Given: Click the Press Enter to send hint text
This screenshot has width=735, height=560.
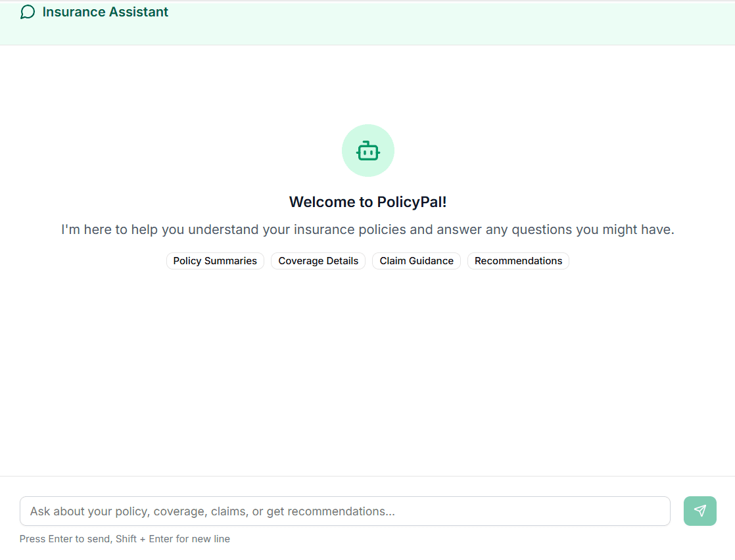Looking at the screenshot, I should (x=124, y=538).
